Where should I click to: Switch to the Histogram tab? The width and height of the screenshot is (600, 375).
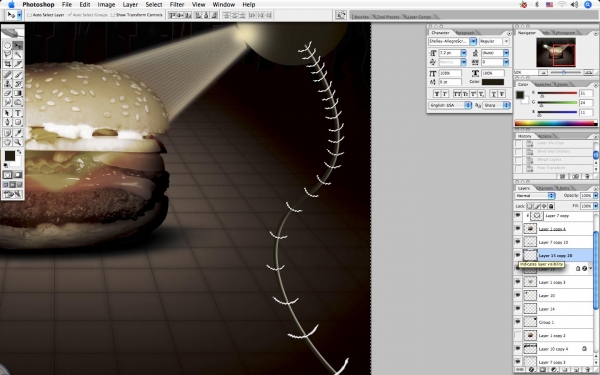click(x=565, y=33)
